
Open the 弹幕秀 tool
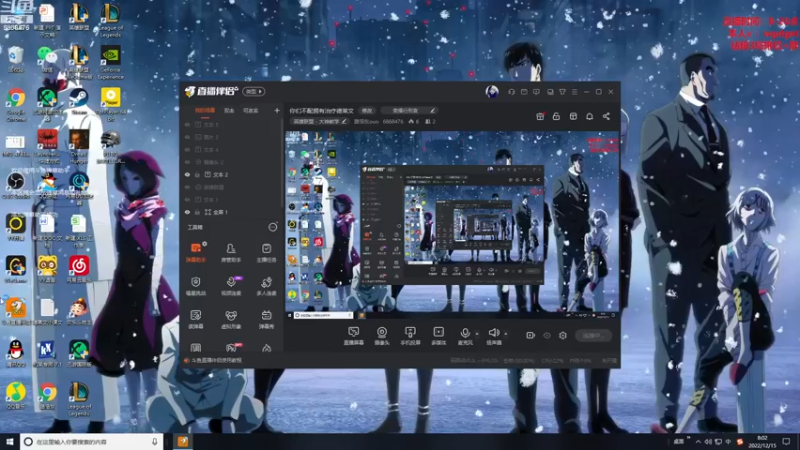coord(266,319)
